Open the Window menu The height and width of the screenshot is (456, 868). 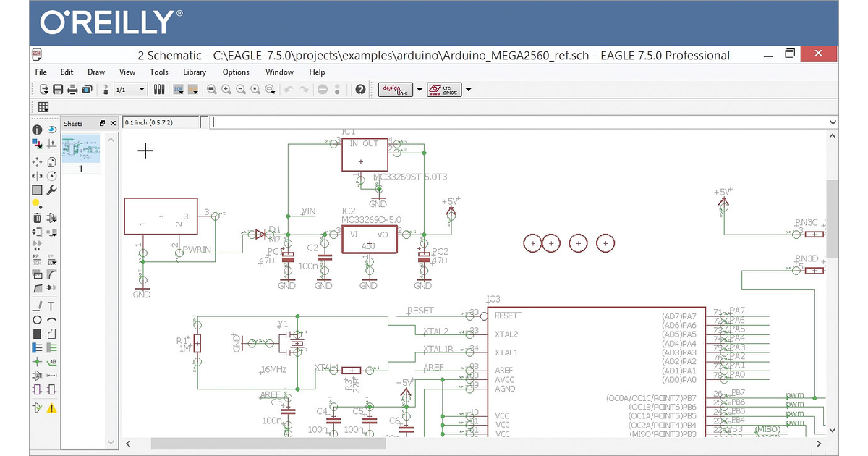pos(279,72)
